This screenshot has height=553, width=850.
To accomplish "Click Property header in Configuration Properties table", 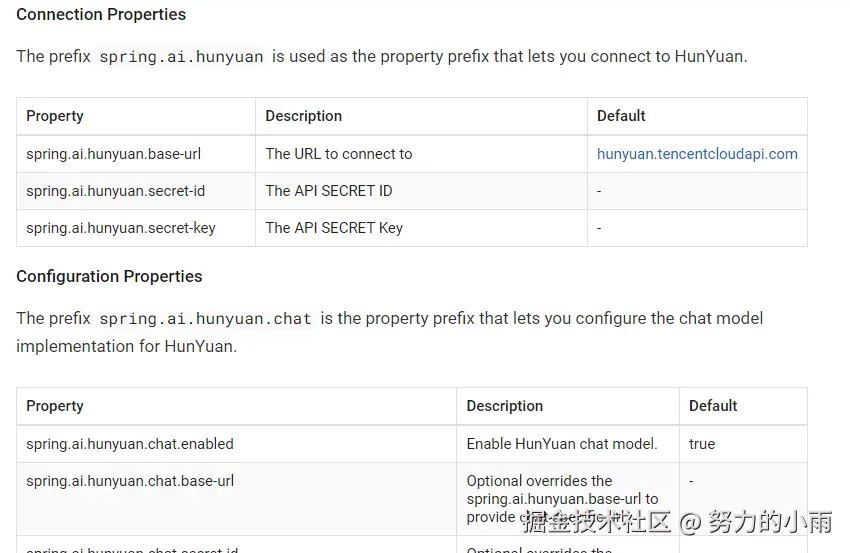I will (x=55, y=406).
